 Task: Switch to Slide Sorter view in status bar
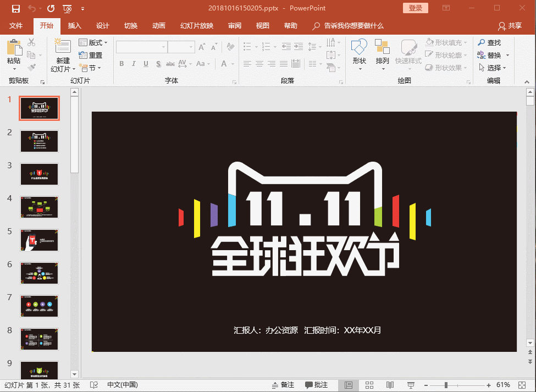pos(369,385)
